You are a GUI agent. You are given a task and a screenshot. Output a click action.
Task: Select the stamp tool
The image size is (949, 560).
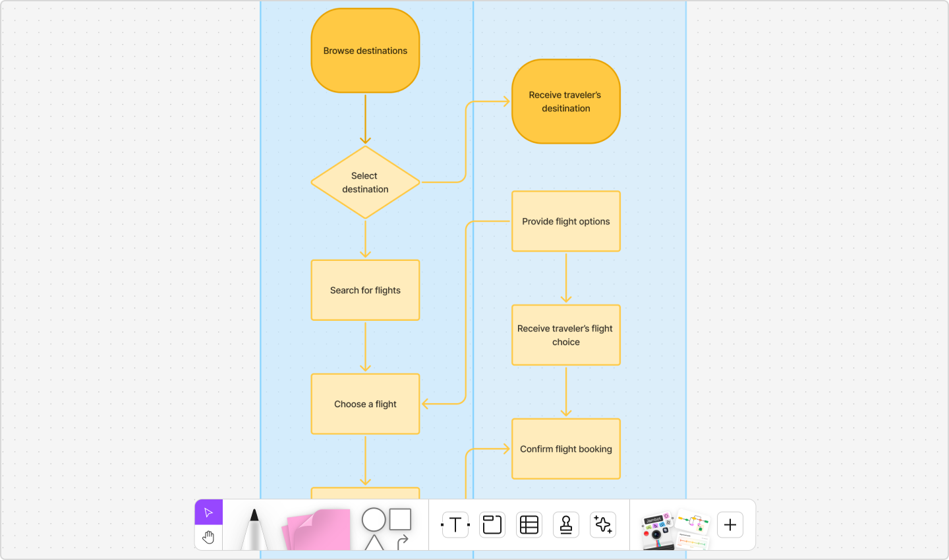click(565, 524)
